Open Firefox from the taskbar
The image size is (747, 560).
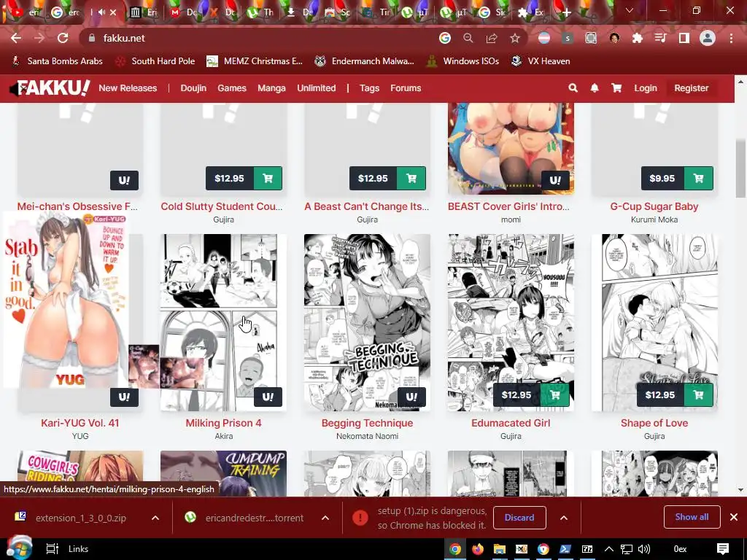point(478,549)
